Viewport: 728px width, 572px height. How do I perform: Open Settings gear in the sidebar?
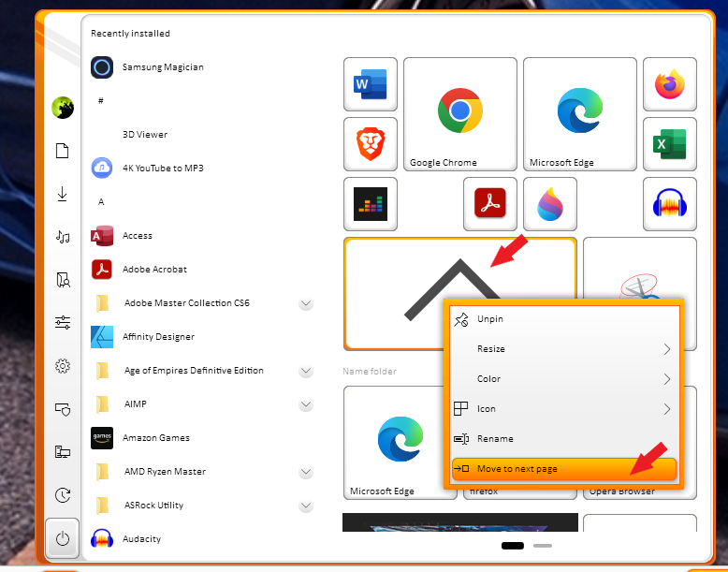click(62, 366)
